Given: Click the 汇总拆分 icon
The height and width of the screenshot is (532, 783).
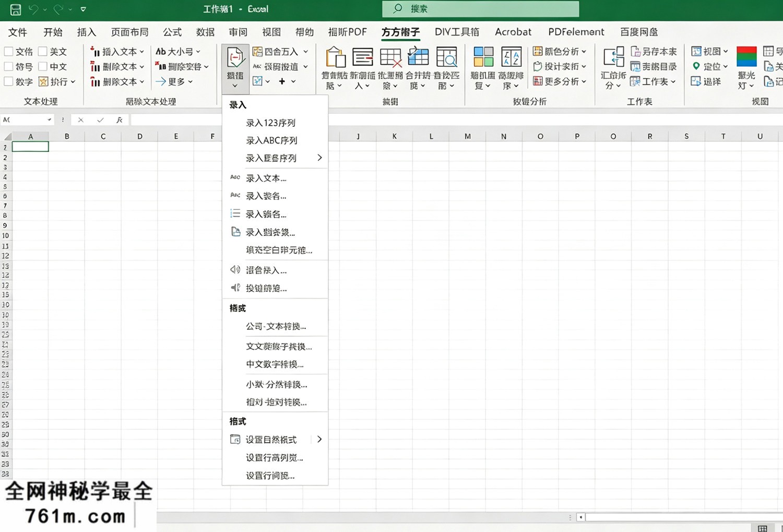Looking at the screenshot, I should click(x=613, y=56).
